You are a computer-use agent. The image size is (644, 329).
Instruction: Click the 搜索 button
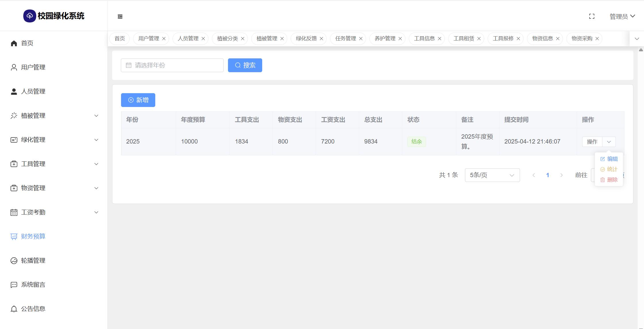pyautogui.click(x=245, y=65)
